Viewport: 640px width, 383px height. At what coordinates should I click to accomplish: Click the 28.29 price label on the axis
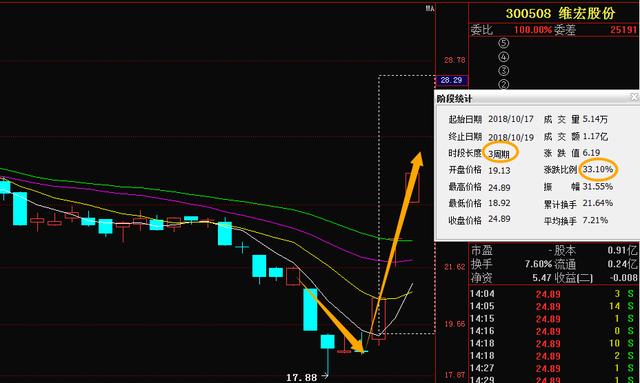[451, 80]
